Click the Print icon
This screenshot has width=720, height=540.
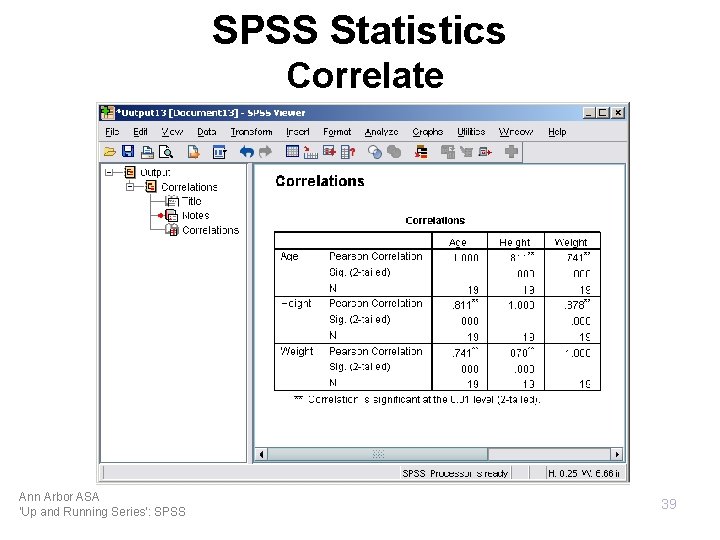coord(147,152)
